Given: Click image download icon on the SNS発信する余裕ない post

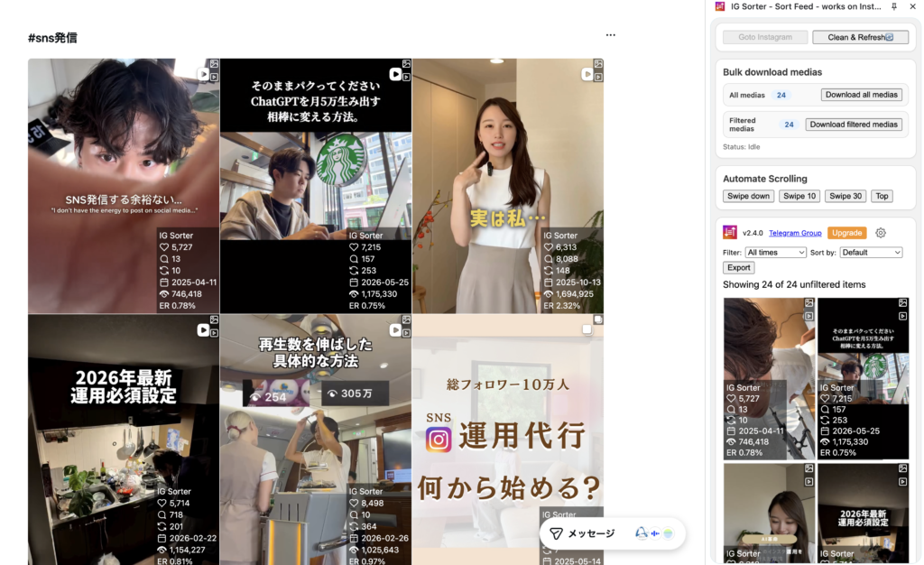Looking at the screenshot, I should point(214,63).
